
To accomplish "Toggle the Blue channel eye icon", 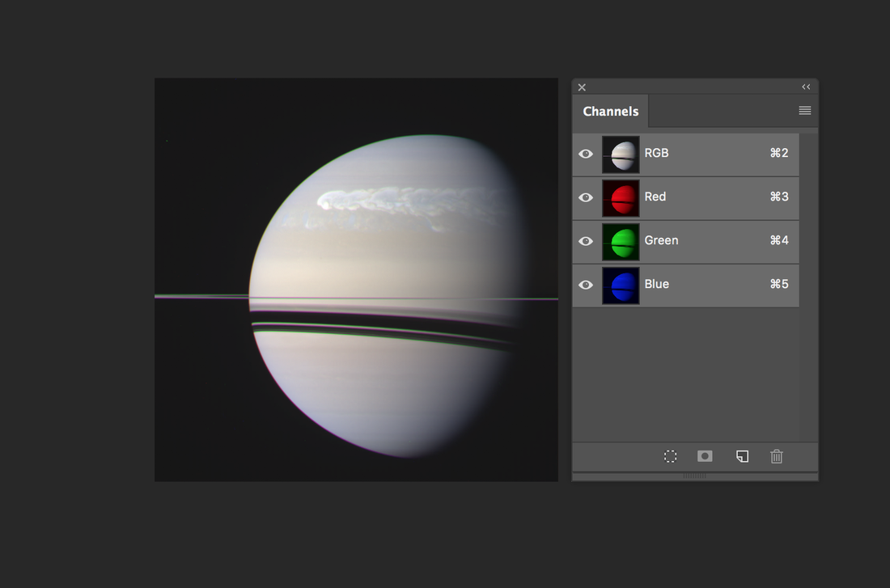I will click(x=586, y=285).
